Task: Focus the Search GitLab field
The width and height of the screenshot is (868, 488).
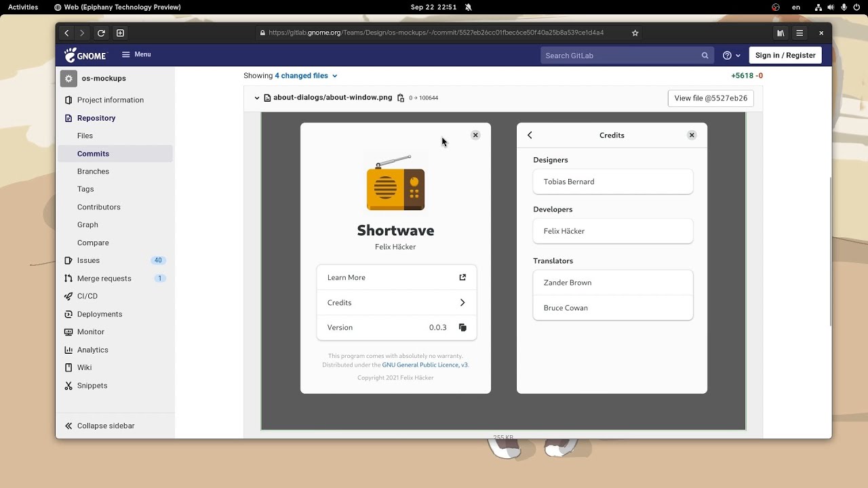Action: pyautogui.click(x=627, y=56)
